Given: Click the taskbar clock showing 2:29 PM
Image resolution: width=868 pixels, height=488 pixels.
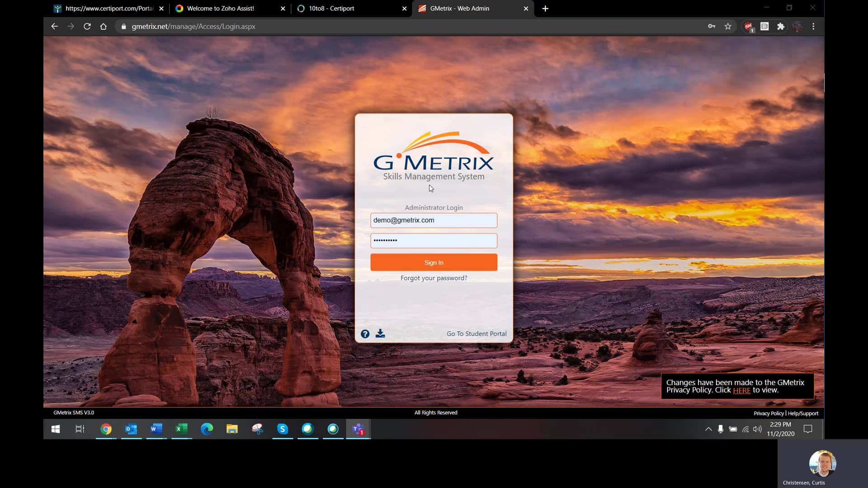Looking at the screenshot, I should [780, 429].
